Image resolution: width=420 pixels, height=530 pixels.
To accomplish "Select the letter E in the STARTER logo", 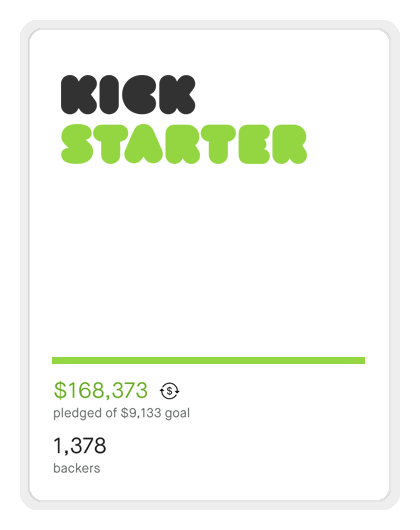I will pos(254,144).
